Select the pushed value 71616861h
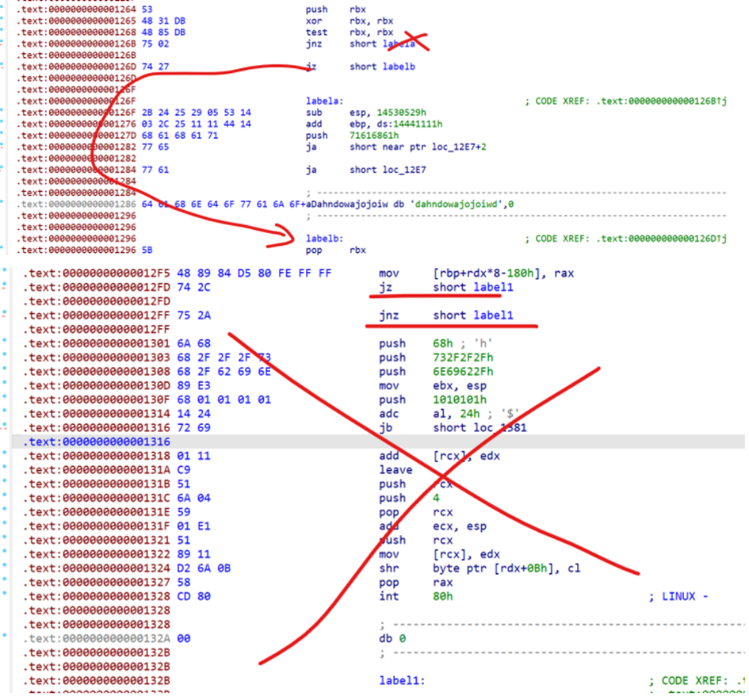The image size is (749, 700). click(374, 136)
